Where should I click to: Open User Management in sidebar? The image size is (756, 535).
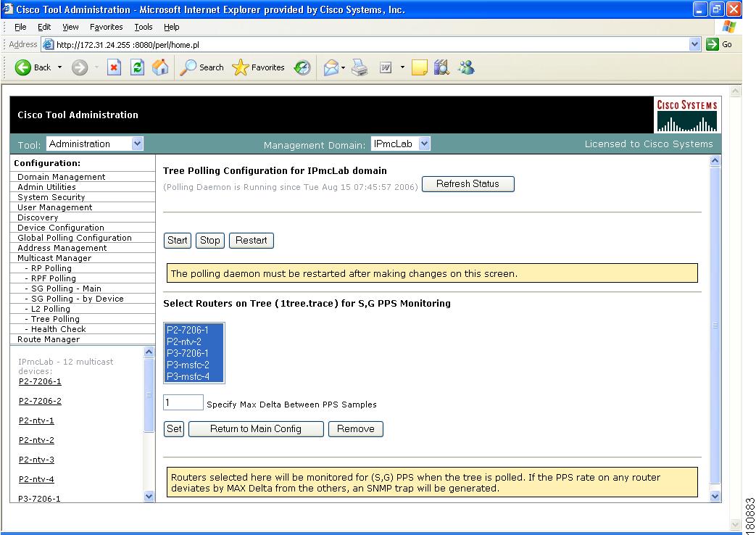pyautogui.click(x=55, y=207)
